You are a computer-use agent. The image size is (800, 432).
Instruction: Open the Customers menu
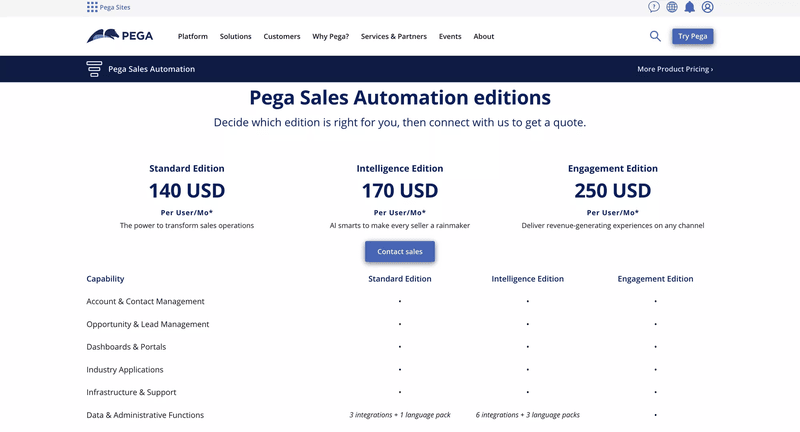point(282,36)
